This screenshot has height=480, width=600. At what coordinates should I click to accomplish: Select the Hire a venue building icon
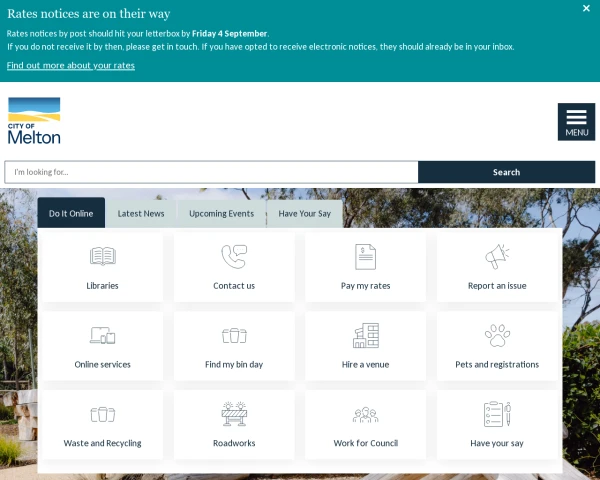point(365,335)
